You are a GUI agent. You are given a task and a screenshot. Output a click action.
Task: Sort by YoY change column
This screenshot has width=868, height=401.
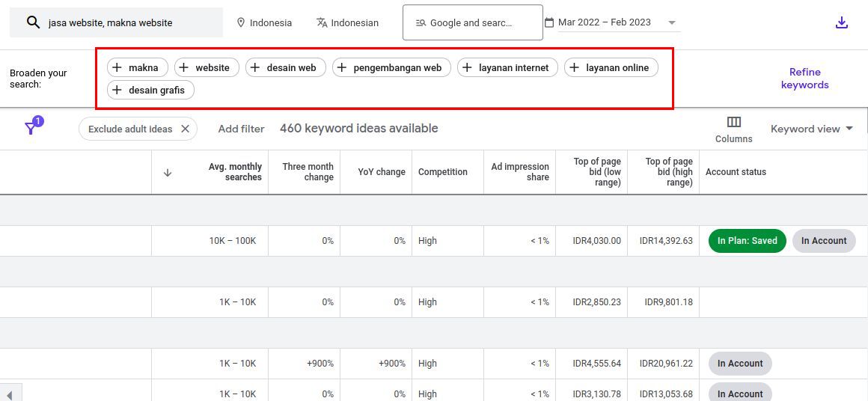click(382, 172)
